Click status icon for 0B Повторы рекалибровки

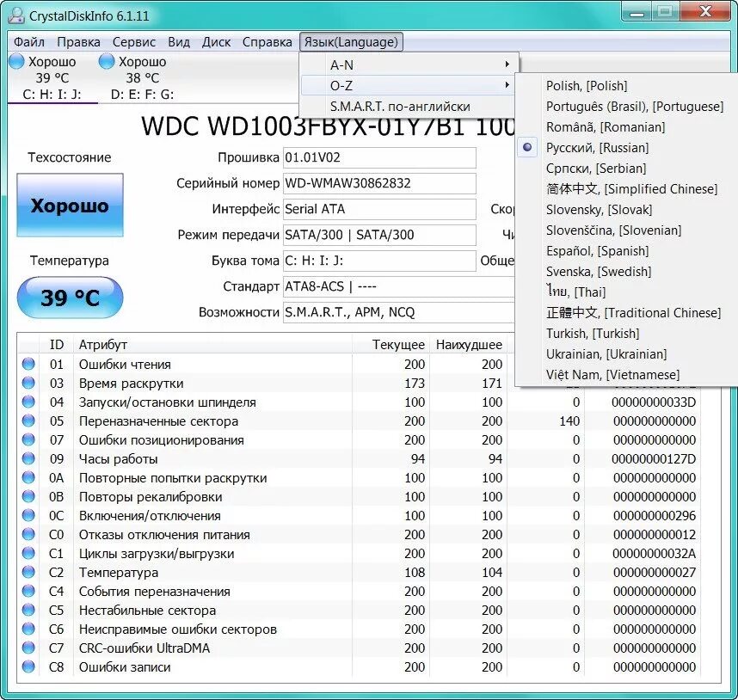[x=28, y=496]
